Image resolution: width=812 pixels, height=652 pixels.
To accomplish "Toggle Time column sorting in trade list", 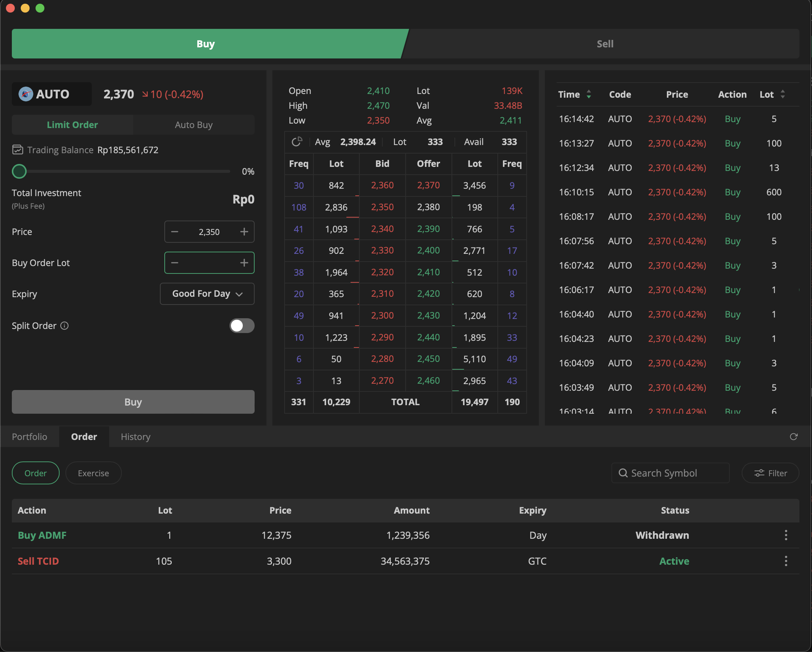I will 589,94.
